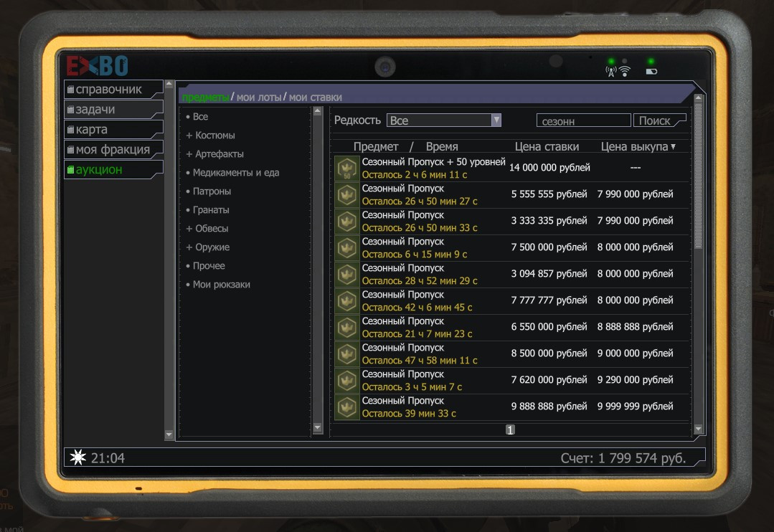Image resolution: width=774 pixels, height=532 pixels.
Task: Click the category list scroll down arrow
Action: [x=317, y=427]
